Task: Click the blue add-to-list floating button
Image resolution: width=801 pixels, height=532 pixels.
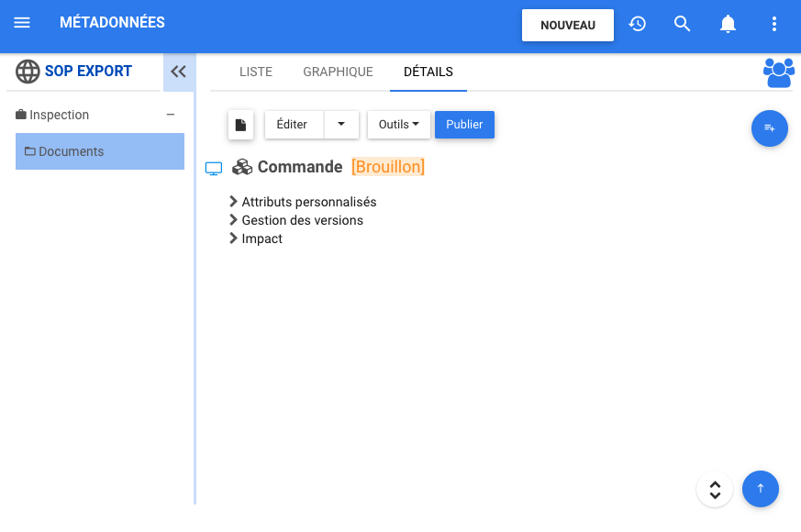Action: click(769, 128)
